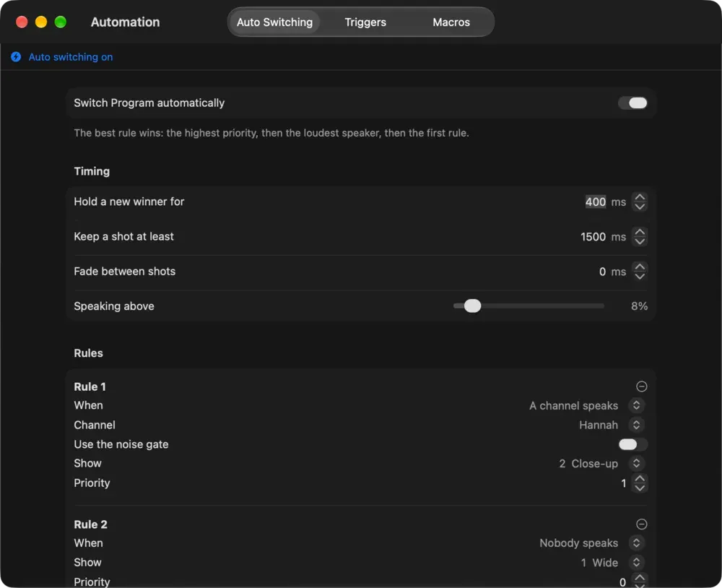
Task: Zoom window with the green button
Action: 61,22
